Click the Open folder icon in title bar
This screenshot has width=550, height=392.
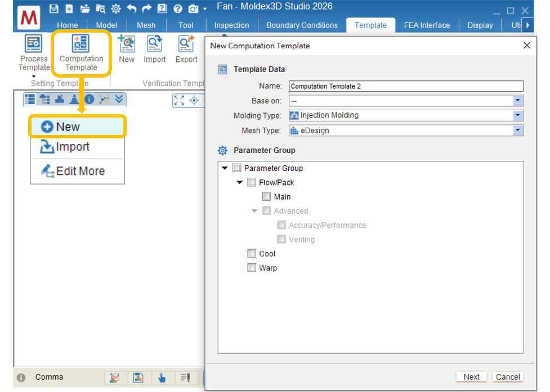[x=84, y=8]
